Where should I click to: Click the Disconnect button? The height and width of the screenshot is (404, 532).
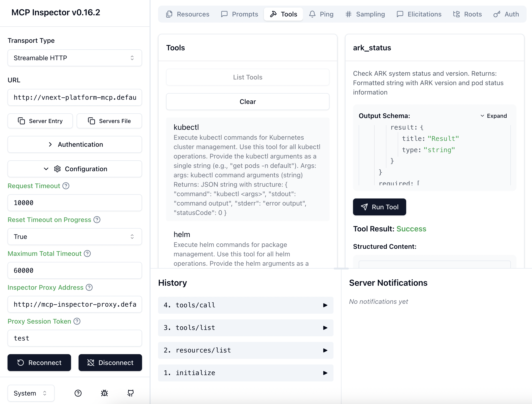(x=110, y=363)
